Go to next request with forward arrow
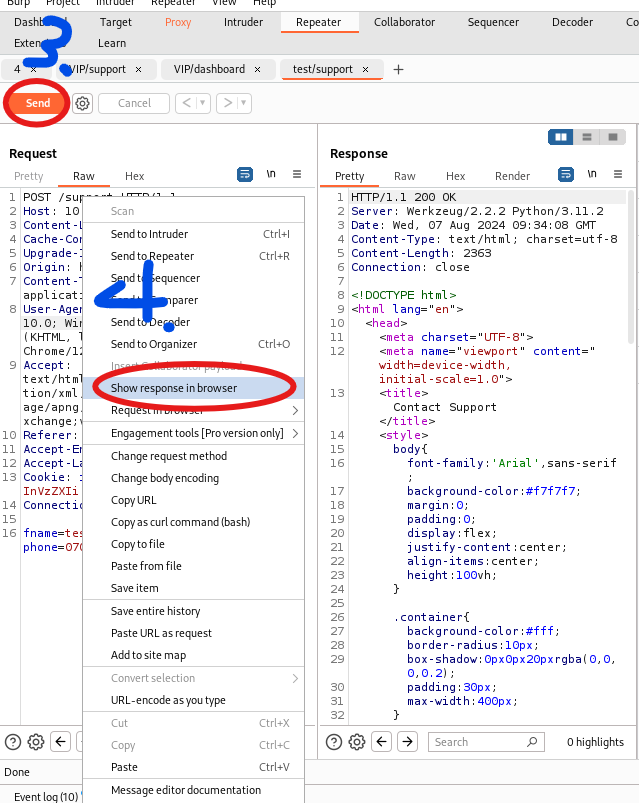The image size is (639, 803). click(227, 103)
